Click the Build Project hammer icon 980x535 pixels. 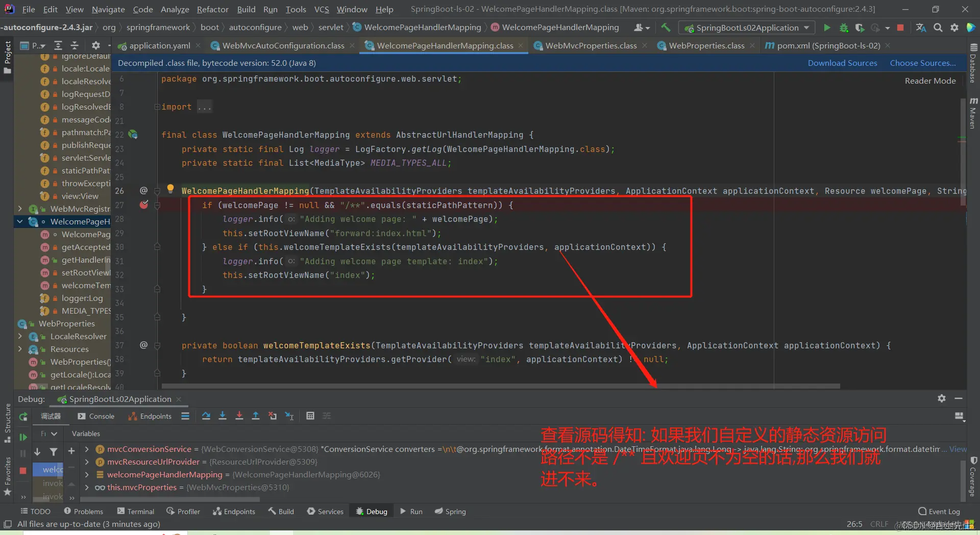coord(666,28)
